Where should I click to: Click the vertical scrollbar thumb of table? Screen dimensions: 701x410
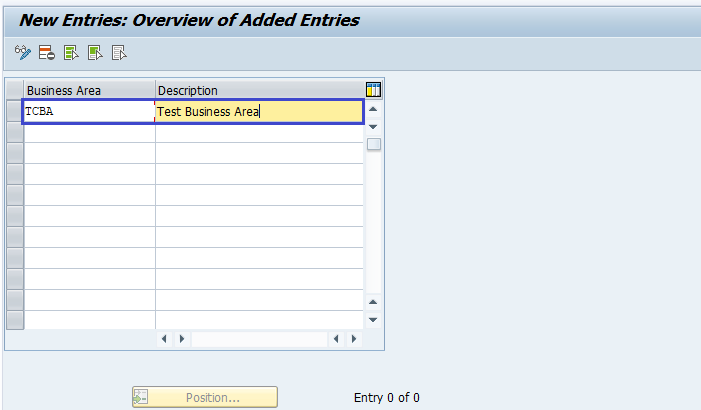click(x=374, y=144)
